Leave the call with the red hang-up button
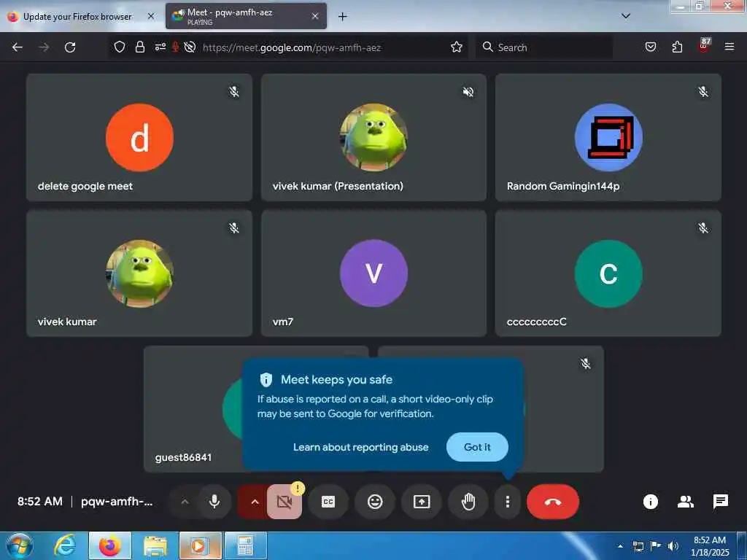Viewport: 747px width, 560px height. (553, 502)
